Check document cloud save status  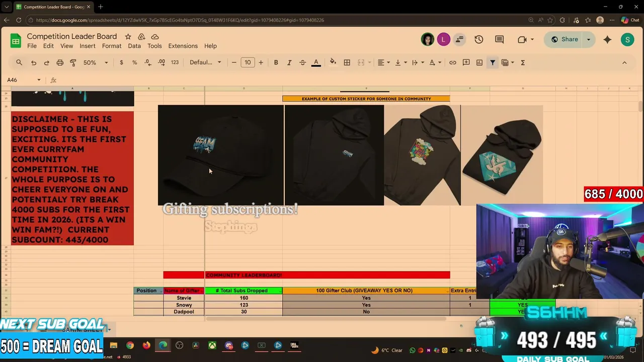[155, 37]
